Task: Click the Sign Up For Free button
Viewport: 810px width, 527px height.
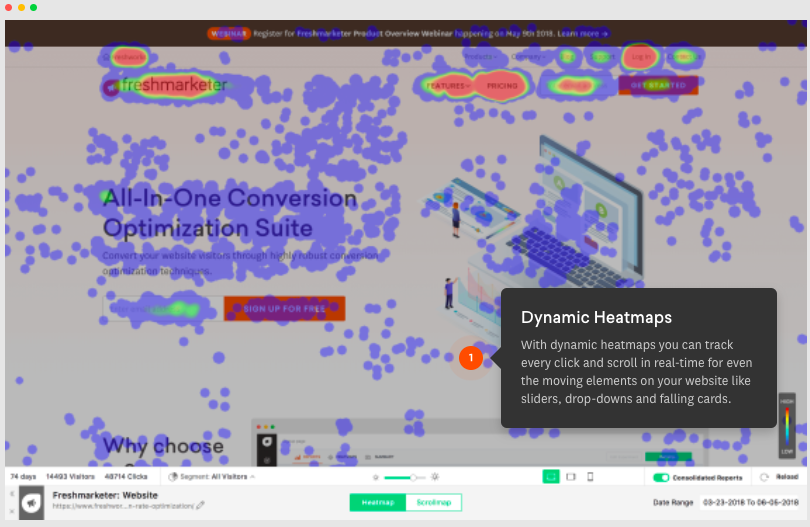Action: click(x=285, y=308)
